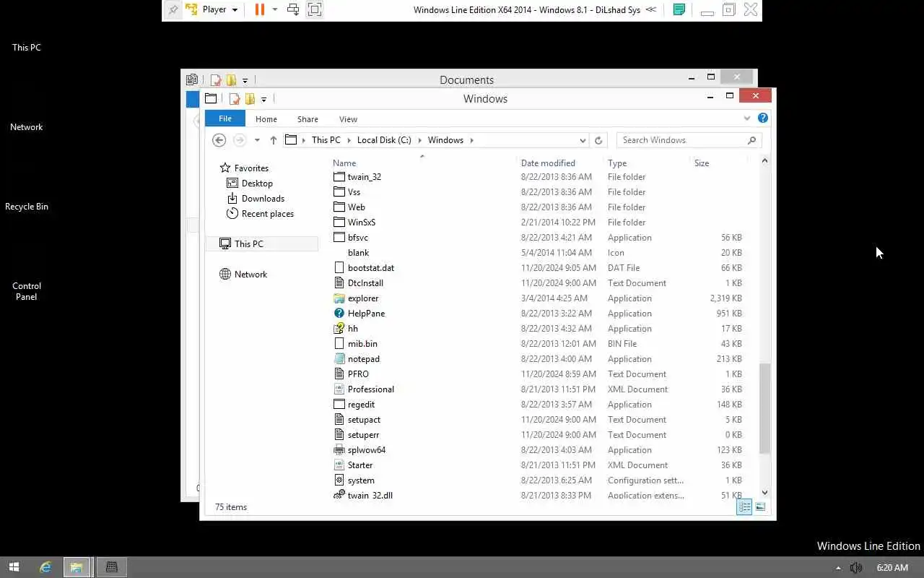The width and height of the screenshot is (924, 578).
Task: Show hidden icons in the system tray
Action: (x=838, y=568)
